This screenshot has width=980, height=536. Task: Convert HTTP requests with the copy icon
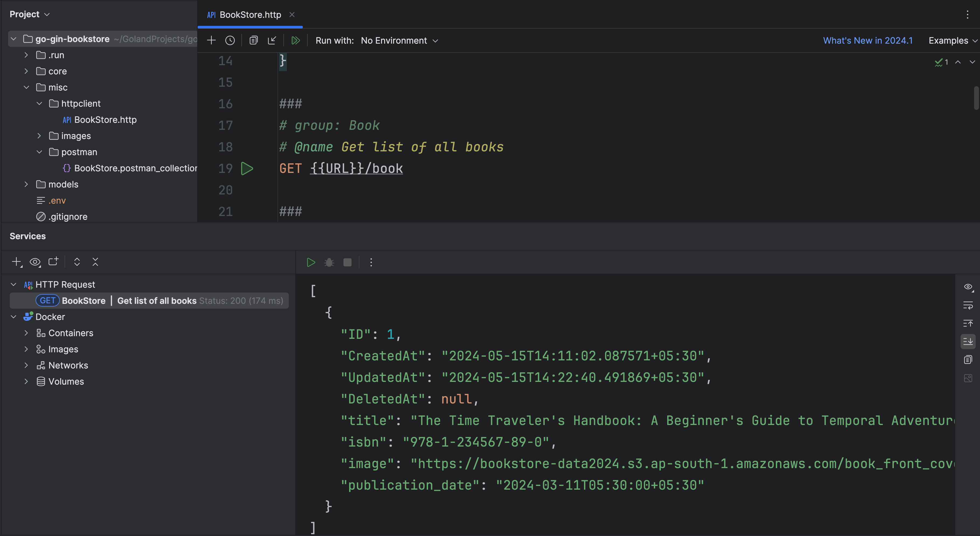point(253,40)
